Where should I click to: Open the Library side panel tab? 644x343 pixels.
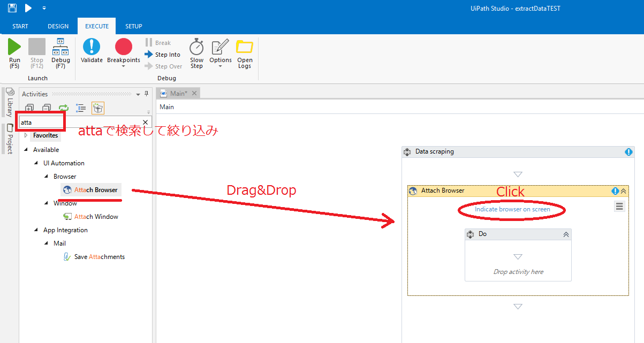(x=9, y=103)
